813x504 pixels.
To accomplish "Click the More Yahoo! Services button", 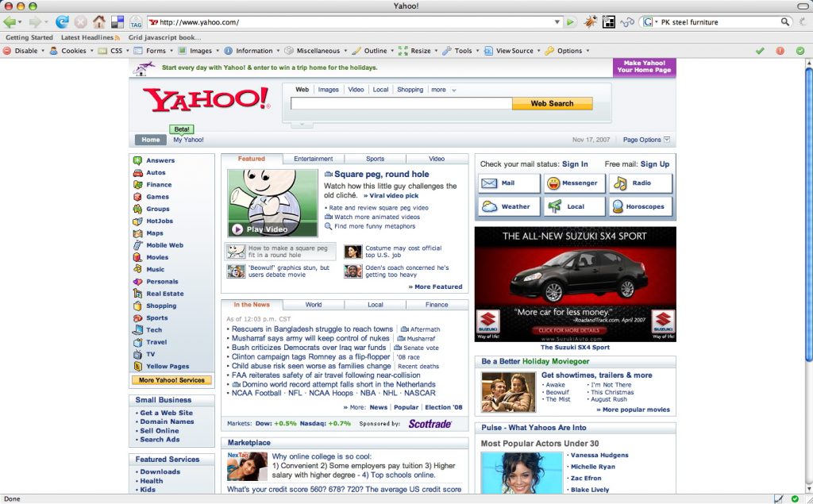I will click(x=171, y=380).
